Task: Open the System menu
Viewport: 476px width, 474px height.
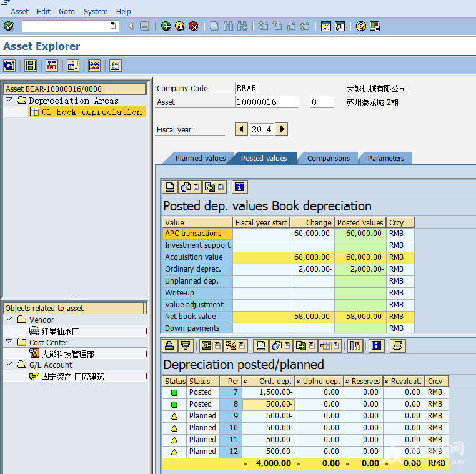Action: click(96, 11)
